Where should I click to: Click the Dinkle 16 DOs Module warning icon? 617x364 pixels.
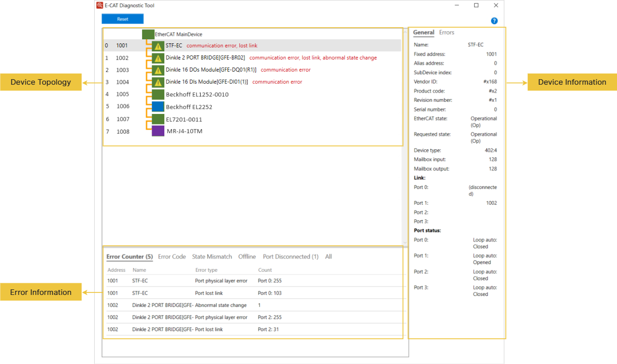tap(158, 70)
